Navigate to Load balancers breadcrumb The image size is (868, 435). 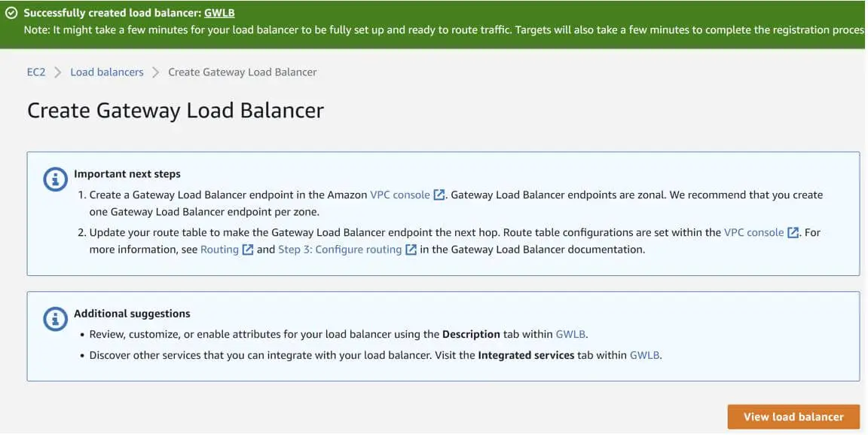tap(107, 72)
